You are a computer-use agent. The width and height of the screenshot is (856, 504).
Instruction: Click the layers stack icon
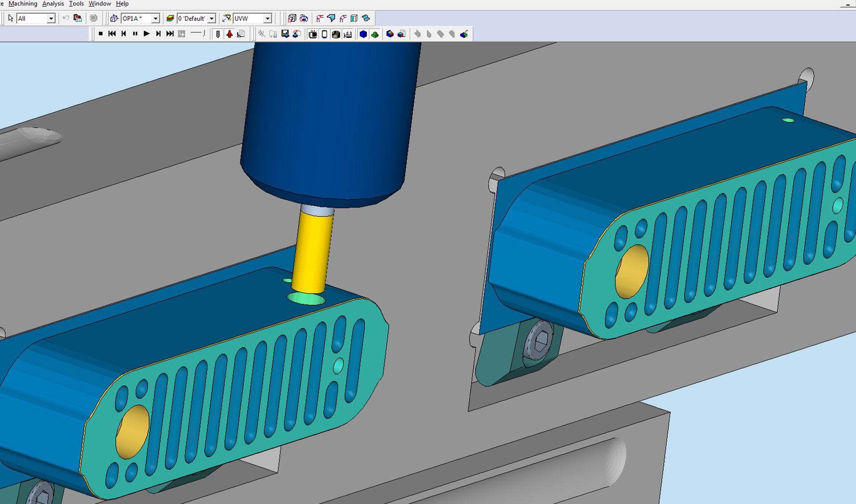[170, 18]
